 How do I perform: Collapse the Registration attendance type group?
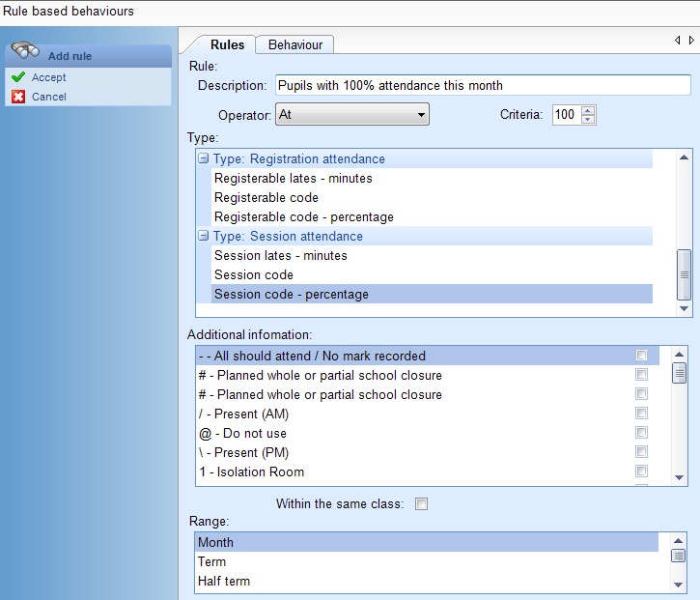click(203, 158)
